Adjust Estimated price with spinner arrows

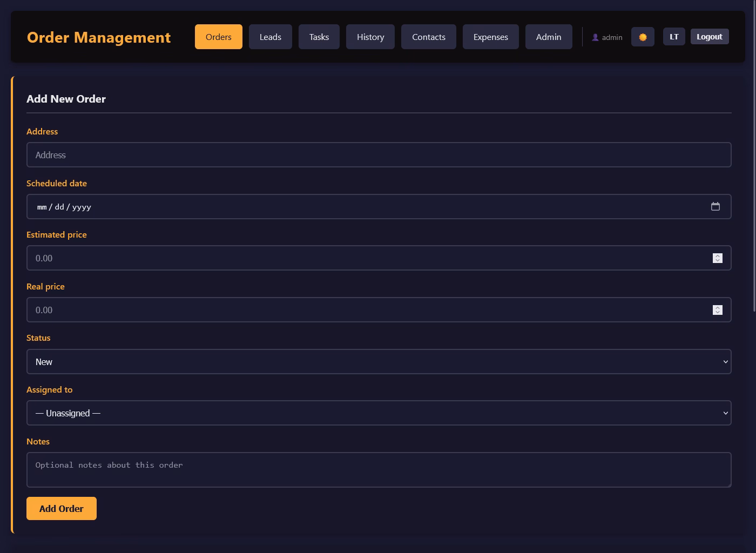[717, 258]
